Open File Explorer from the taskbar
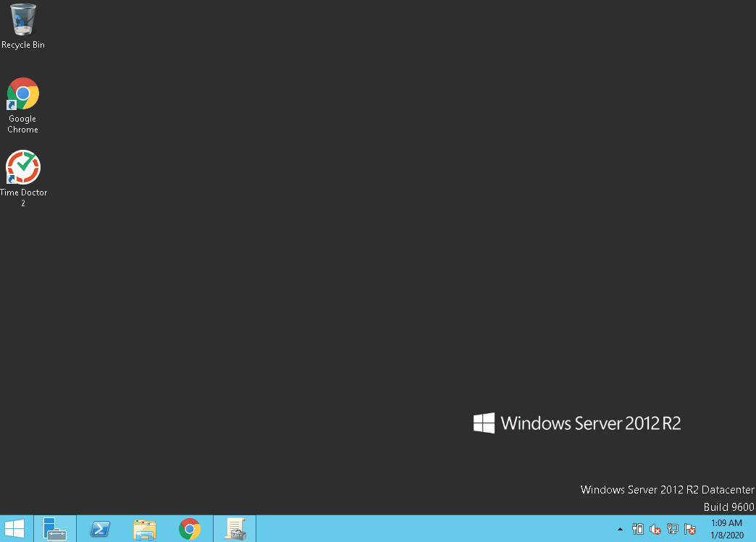 [x=145, y=529]
